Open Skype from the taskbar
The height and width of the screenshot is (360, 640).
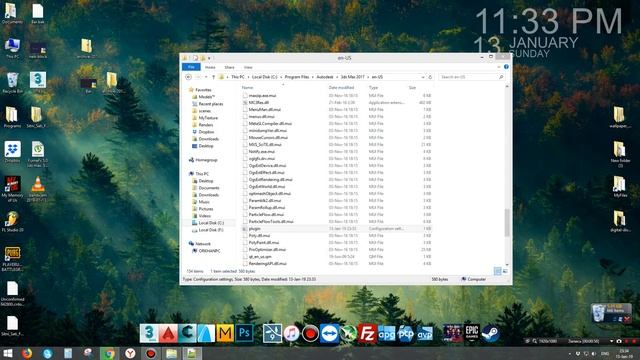(x=48, y=353)
